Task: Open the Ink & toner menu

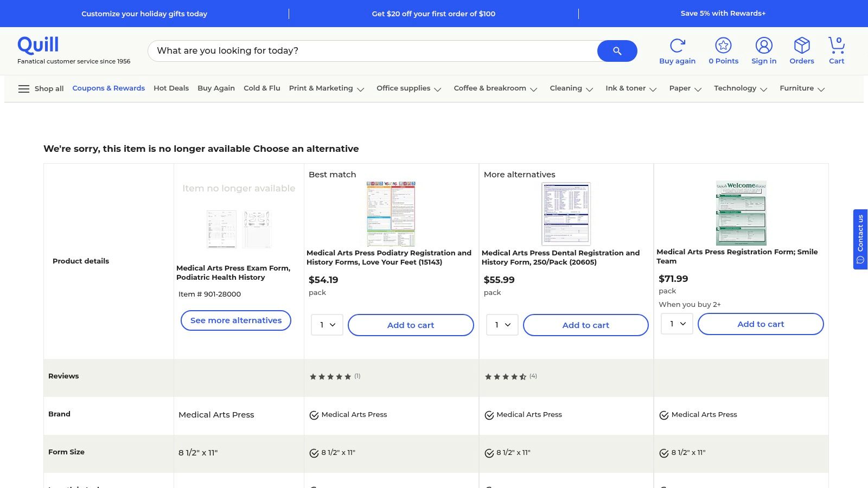Action: (630, 88)
